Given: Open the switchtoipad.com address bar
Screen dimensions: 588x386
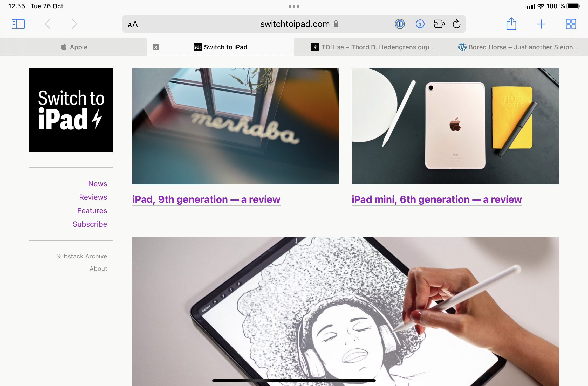Looking at the screenshot, I should 294,24.
